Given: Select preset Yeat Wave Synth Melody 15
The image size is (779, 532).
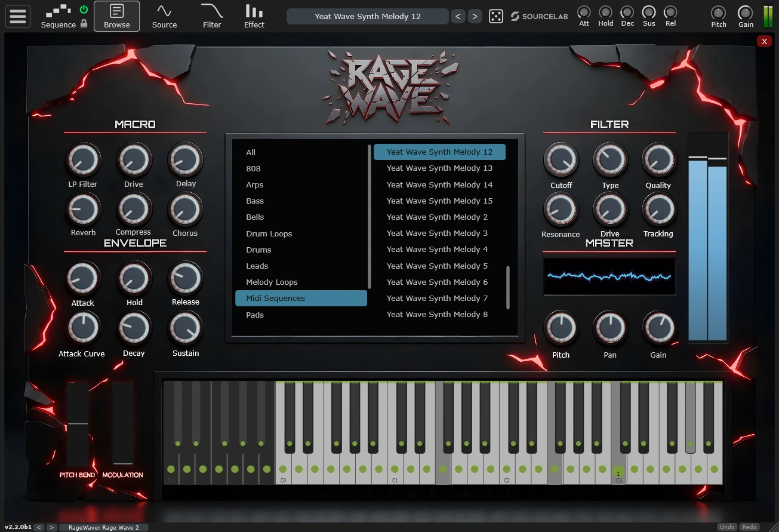Looking at the screenshot, I should (x=439, y=201).
